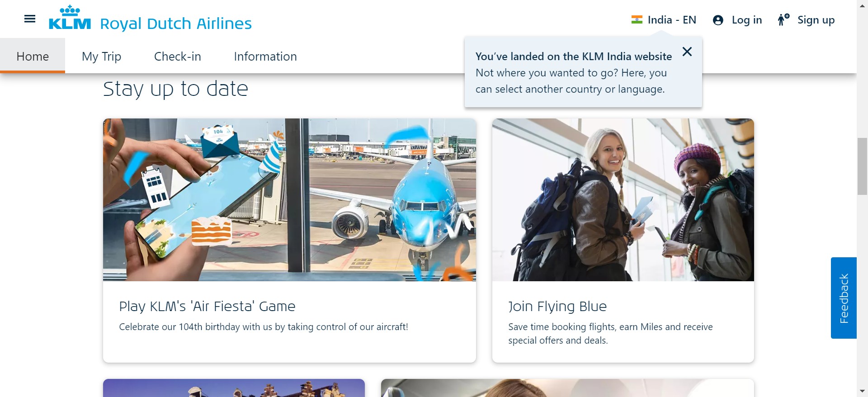Click the Log in link
This screenshot has height=397, width=868.
(x=746, y=20)
